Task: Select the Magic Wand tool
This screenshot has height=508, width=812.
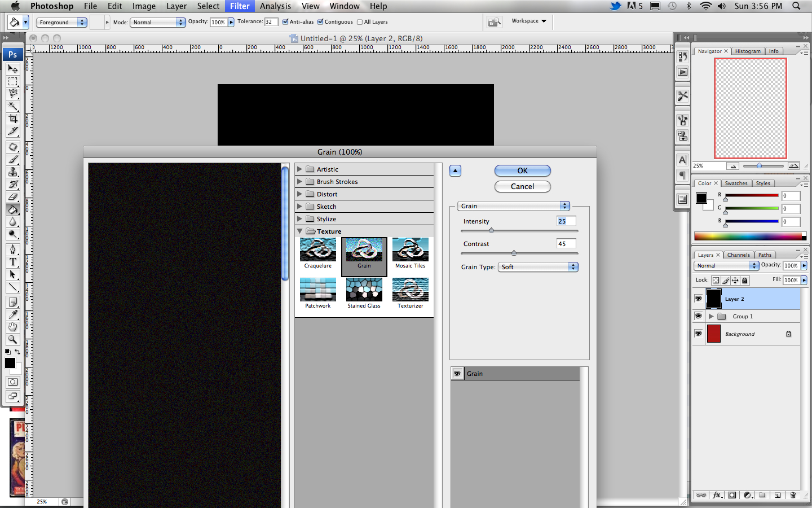Action: pos(12,106)
